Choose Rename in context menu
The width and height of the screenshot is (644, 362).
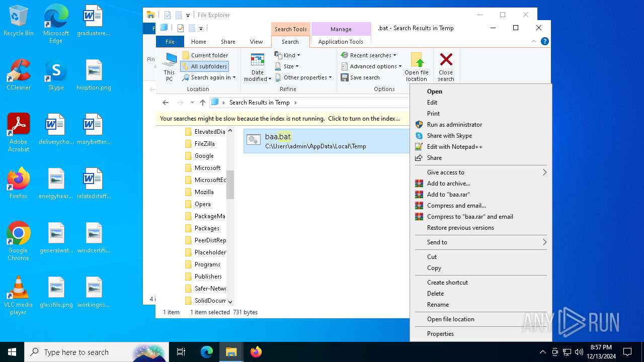click(480, 305)
